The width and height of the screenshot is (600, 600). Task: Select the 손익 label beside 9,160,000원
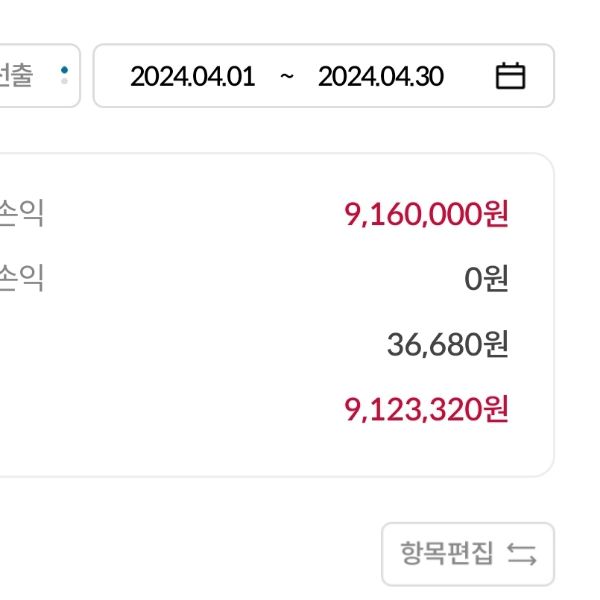pos(22,213)
